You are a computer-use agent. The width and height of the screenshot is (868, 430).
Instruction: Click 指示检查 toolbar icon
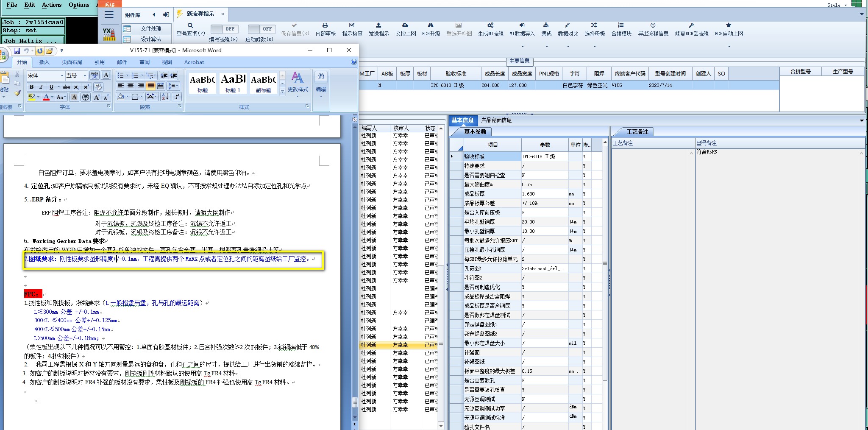pyautogui.click(x=352, y=25)
